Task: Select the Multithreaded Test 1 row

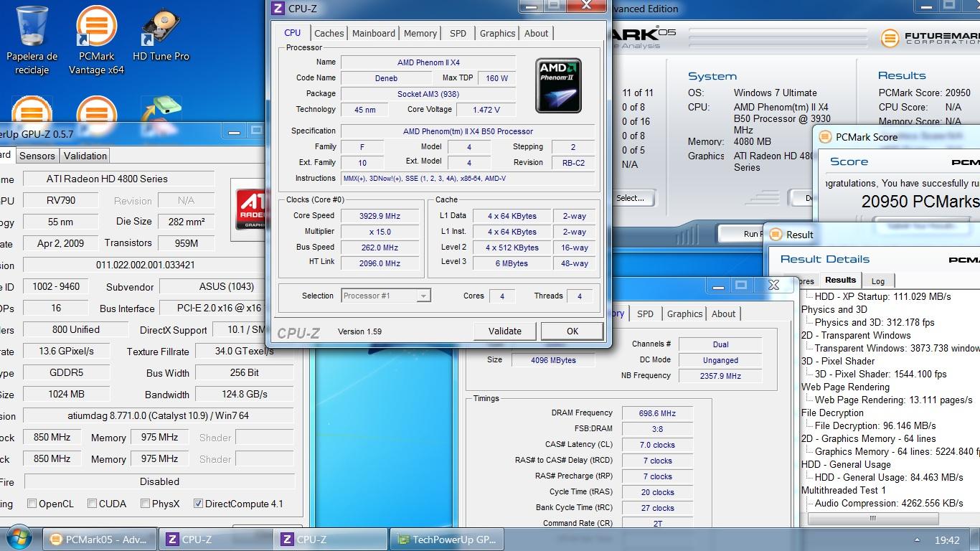Action: pos(843,490)
